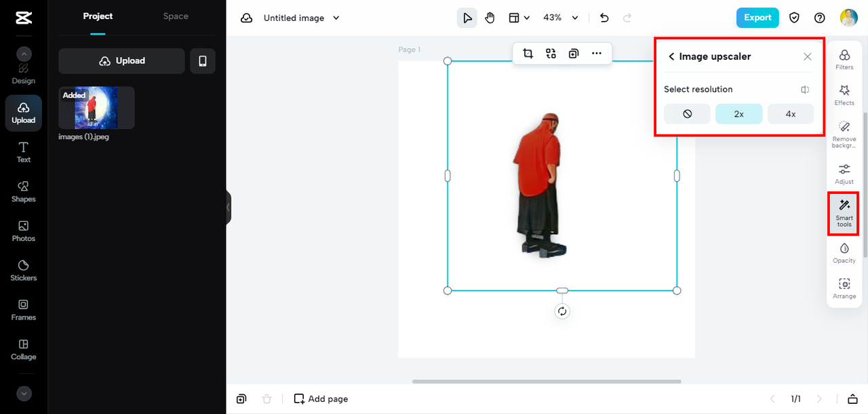Open the Design panel
The image size is (868, 414).
23,74
